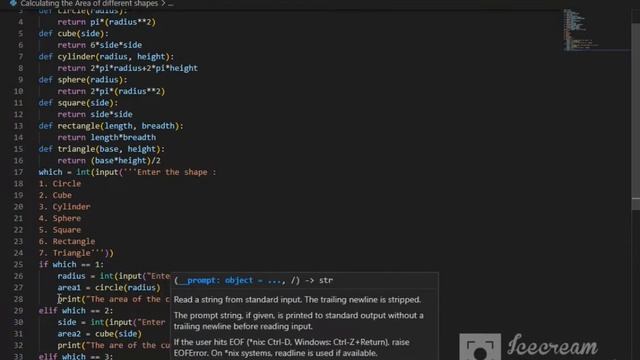The width and height of the screenshot is (640, 360).
Task: Click line number 25 in the gutter
Action: click(x=18, y=264)
